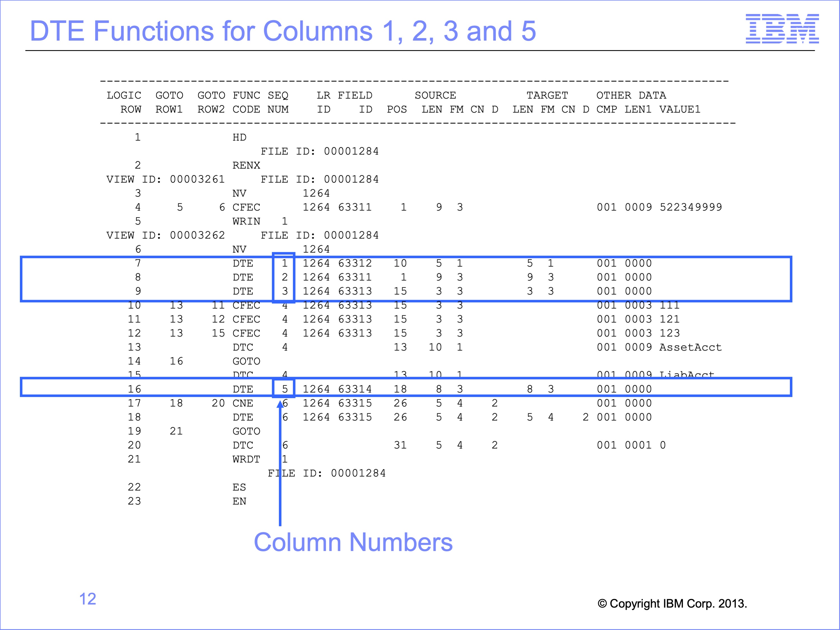840x630 pixels.
Task: Click the "TARGET" column header
Action: (x=547, y=95)
